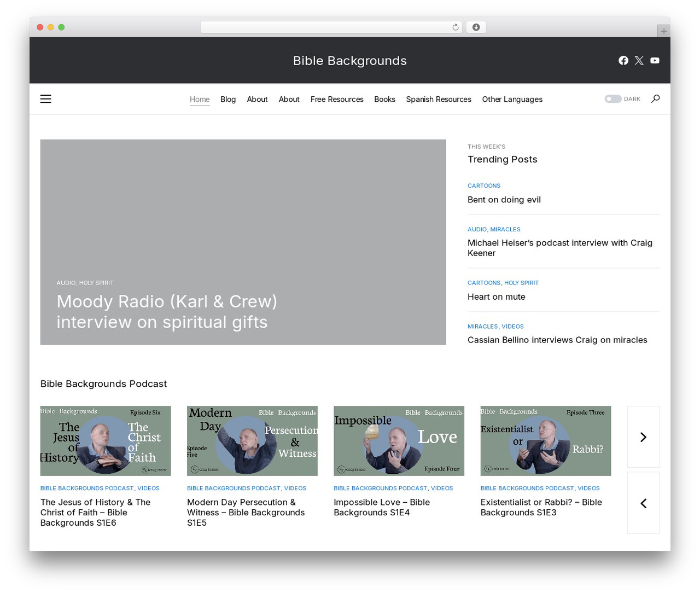The width and height of the screenshot is (700, 593).
Task: Click the browser downloads icon
Action: point(476,27)
